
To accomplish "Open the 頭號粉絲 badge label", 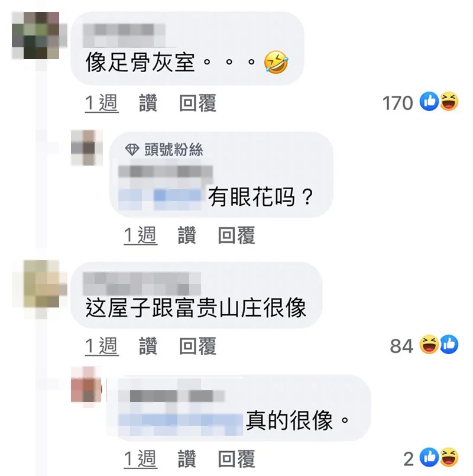I will coord(174,150).
